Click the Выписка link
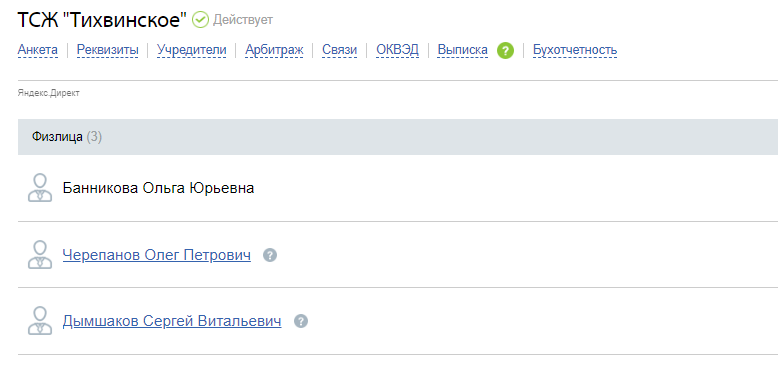778x373 pixels. click(x=462, y=50)
